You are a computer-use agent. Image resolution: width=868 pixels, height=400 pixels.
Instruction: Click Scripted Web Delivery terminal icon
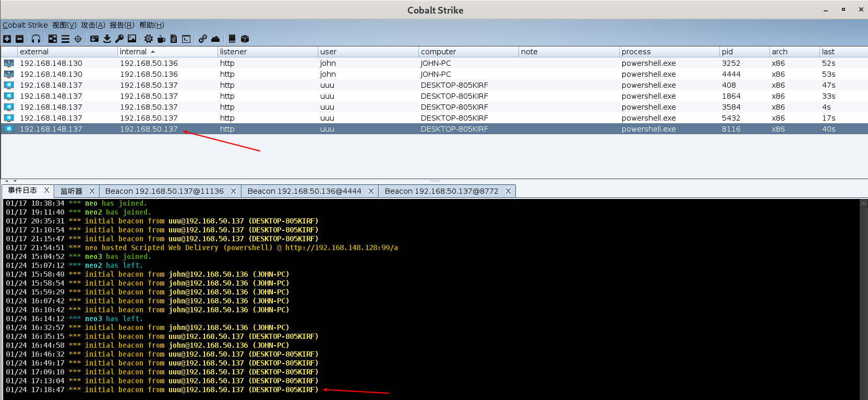186,39
